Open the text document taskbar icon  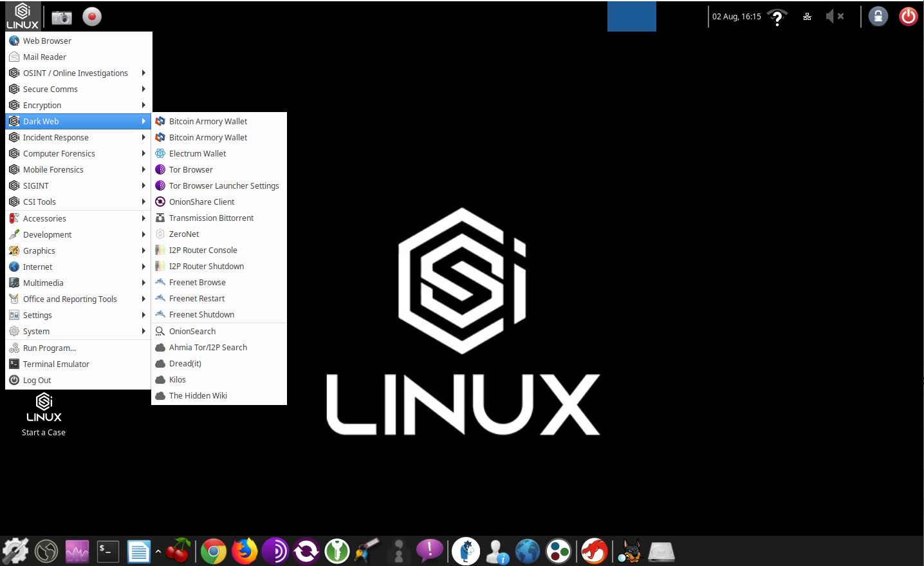[x=138, y=551]
